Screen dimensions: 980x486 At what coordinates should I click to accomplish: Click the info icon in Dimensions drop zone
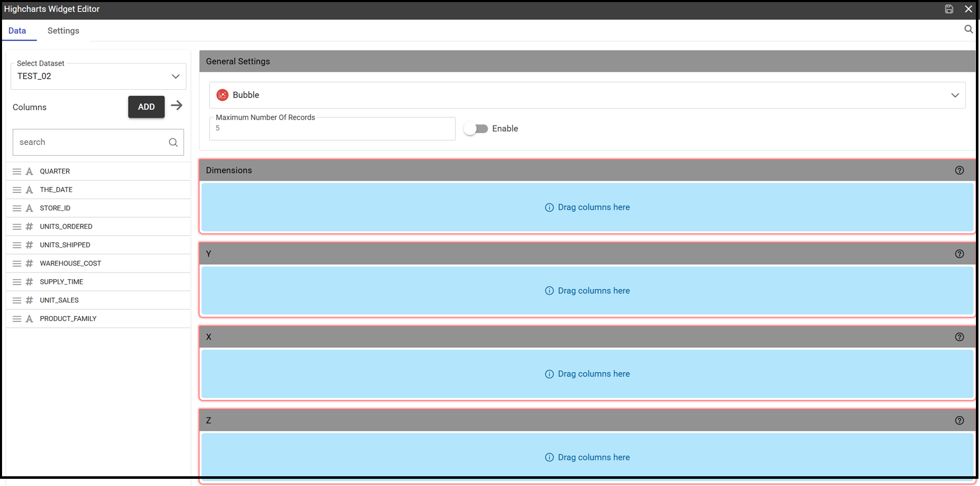point(549,207)
